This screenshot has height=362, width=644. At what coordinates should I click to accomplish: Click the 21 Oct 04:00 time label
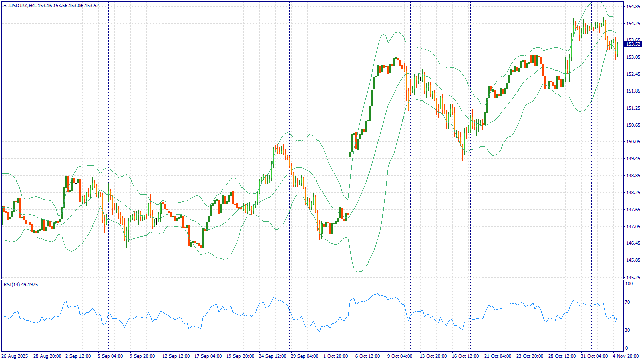tap(497, 356)
